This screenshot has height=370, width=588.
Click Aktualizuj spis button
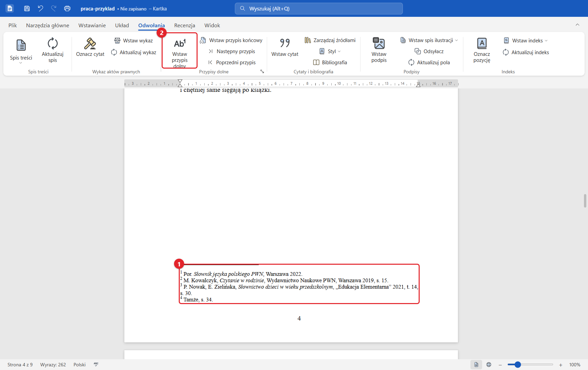coord(52,50)
